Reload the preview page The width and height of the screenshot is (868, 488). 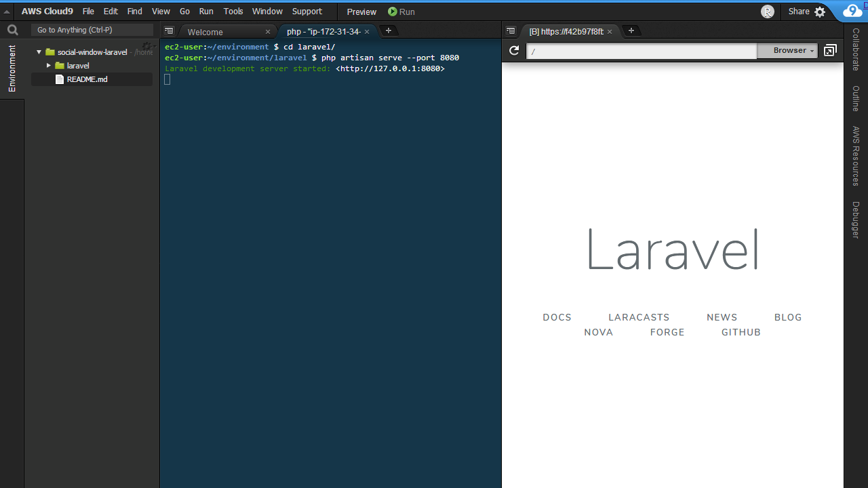point(514,51)
